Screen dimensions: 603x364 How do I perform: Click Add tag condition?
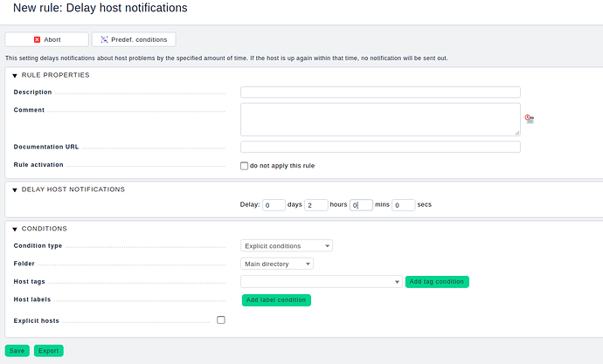coord(437,281)
